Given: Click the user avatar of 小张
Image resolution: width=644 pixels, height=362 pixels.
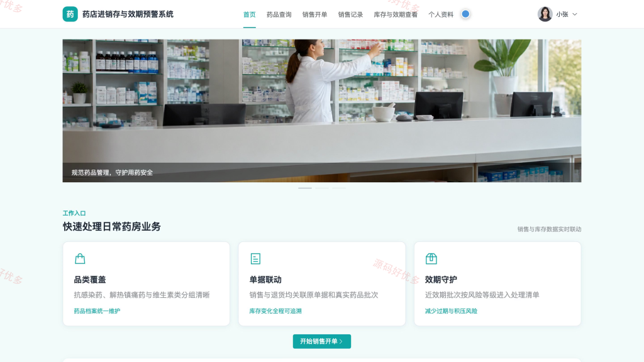Looking at the screenshot, I should [x=545, y=14].
